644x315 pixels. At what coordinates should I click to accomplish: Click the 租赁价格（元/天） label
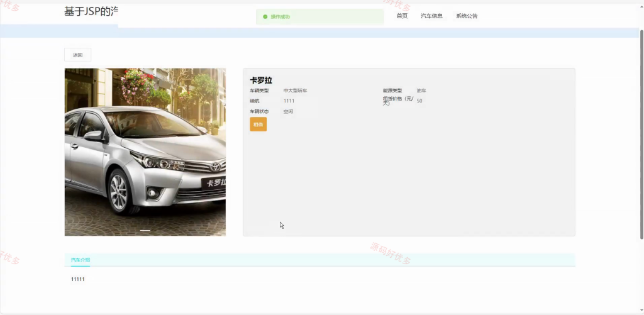point(398,101)
